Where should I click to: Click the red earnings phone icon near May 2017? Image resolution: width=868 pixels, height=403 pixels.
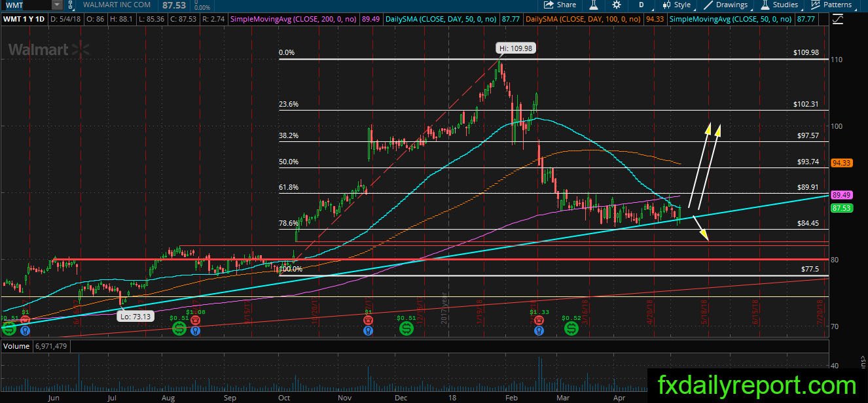tap(24, 321)
